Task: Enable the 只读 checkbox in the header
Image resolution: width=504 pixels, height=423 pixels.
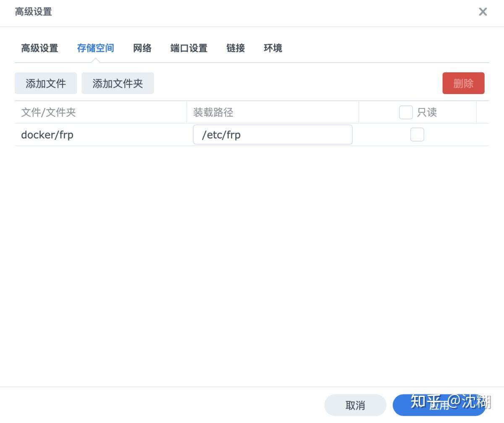Action: click(405, 112)
